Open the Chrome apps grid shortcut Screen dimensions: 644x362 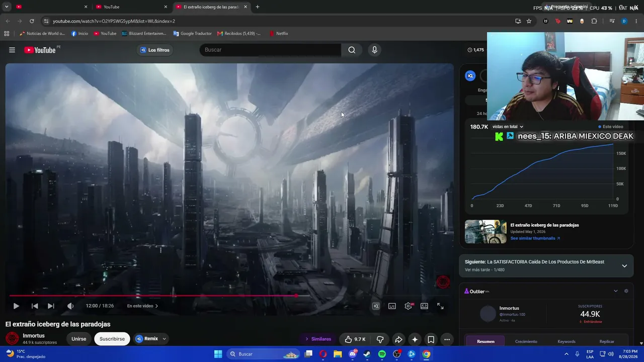[x=7, y=34]
